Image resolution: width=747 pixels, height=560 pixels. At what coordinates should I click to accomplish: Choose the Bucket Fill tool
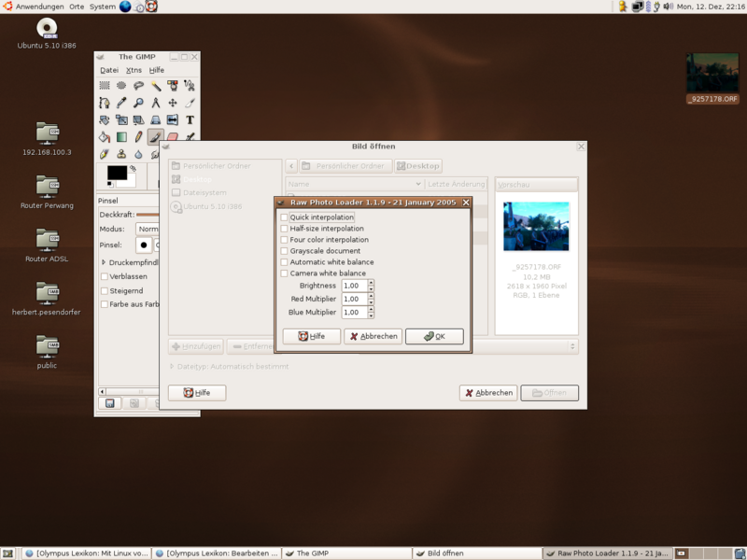point(103,136)
